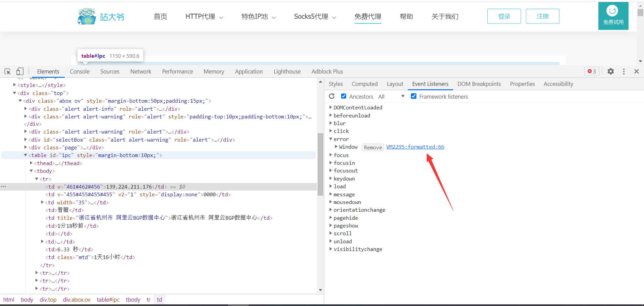This screenshot has width=644, height=306.
Task: Open the Socks5代理 navigation menu
Action: (315, 16)
